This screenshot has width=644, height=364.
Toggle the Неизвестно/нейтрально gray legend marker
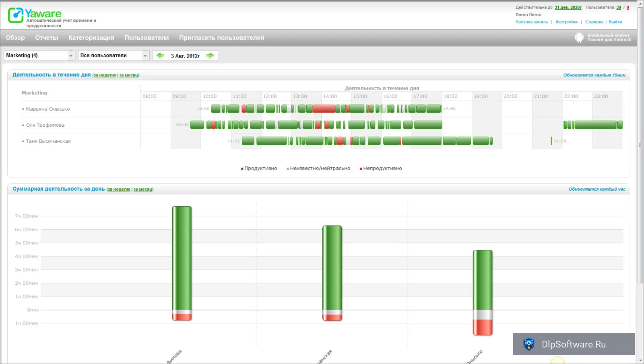pyautogui.click(x=287, y=169)
